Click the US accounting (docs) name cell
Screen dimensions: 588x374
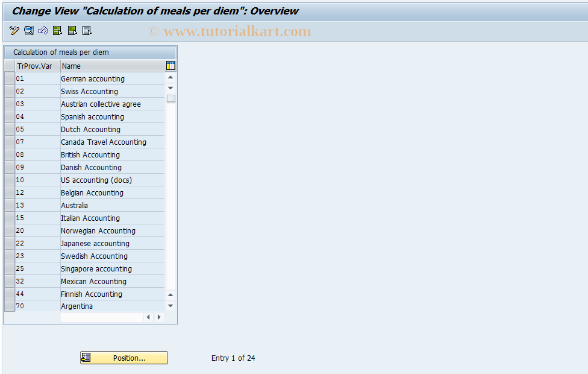pyautogui.click(x=113, y=180)
